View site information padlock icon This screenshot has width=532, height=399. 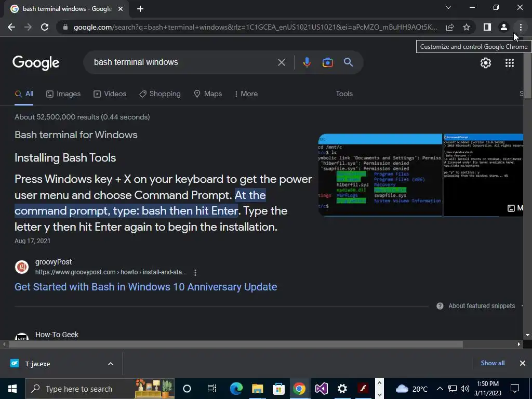click(x=66, y=27)
